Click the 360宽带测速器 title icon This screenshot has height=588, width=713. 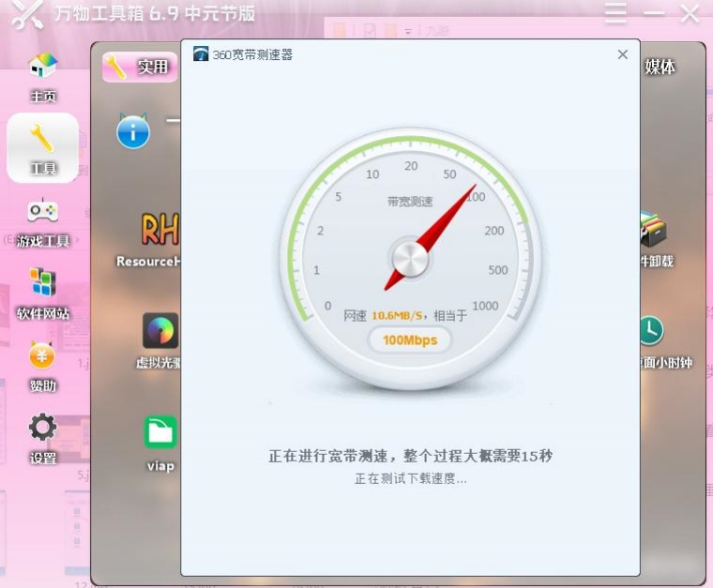[201, 54]
